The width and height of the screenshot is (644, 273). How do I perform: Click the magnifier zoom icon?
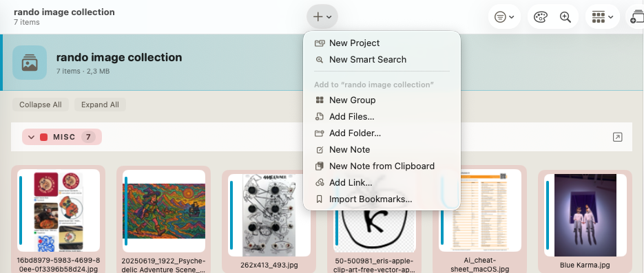point(565,17)
